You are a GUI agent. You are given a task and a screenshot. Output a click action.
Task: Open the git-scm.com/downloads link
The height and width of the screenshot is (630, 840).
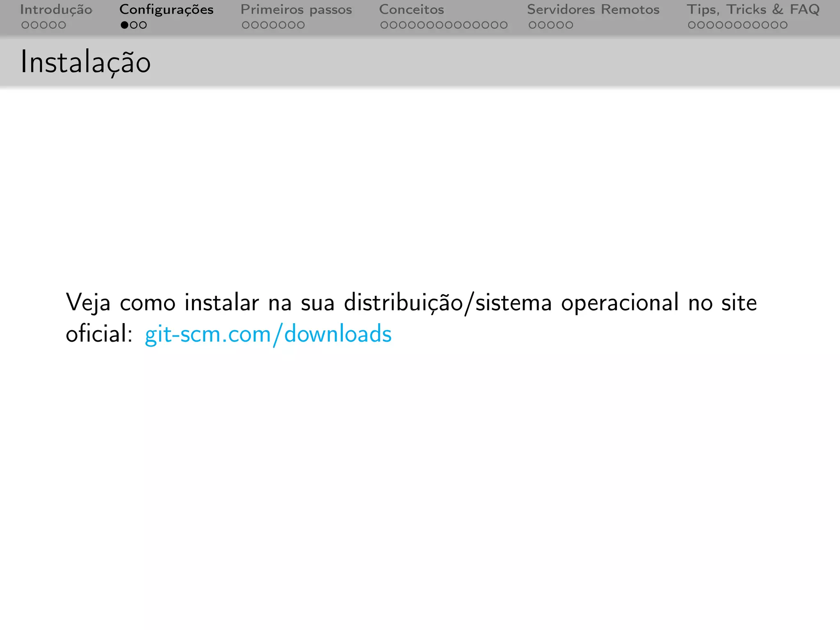[268, 334]
